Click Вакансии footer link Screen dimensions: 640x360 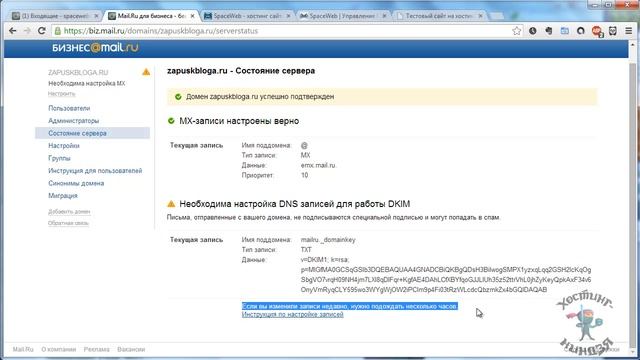(131, 349)
